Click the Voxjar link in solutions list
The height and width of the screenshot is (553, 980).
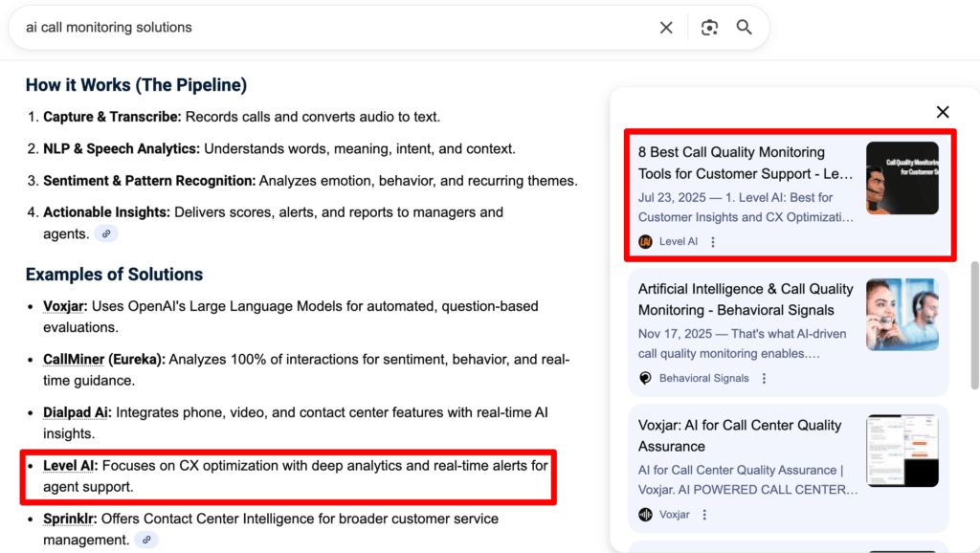click(64, 306)
